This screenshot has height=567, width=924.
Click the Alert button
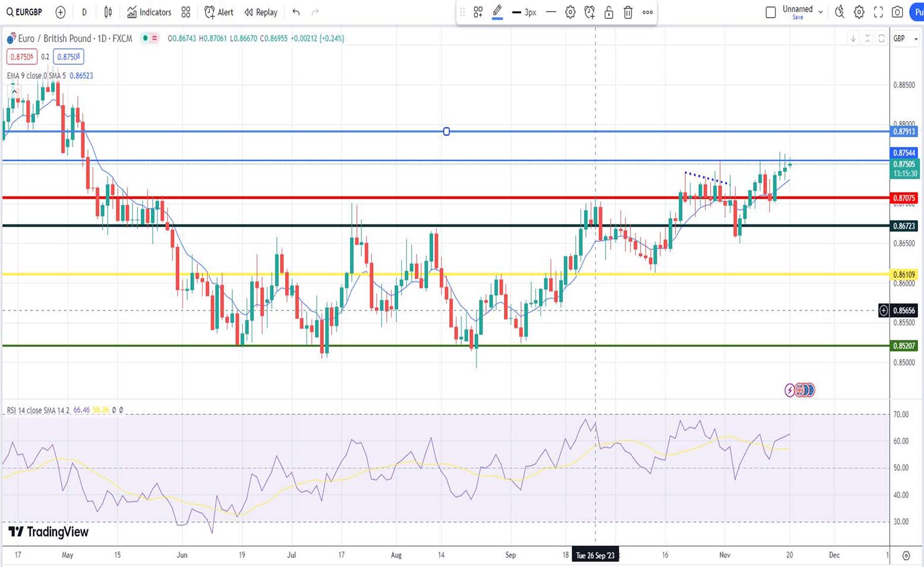point(219,12)
